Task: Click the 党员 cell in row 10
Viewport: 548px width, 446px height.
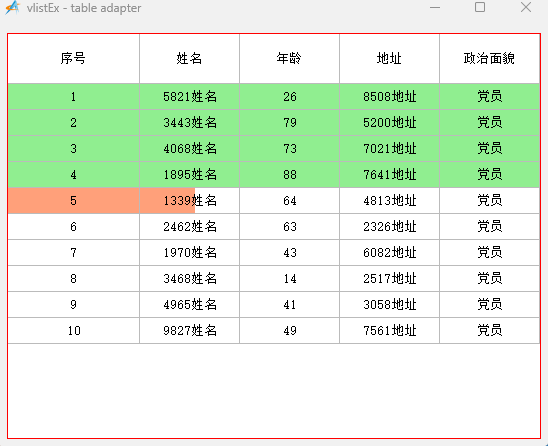Action: pos(490,331)
